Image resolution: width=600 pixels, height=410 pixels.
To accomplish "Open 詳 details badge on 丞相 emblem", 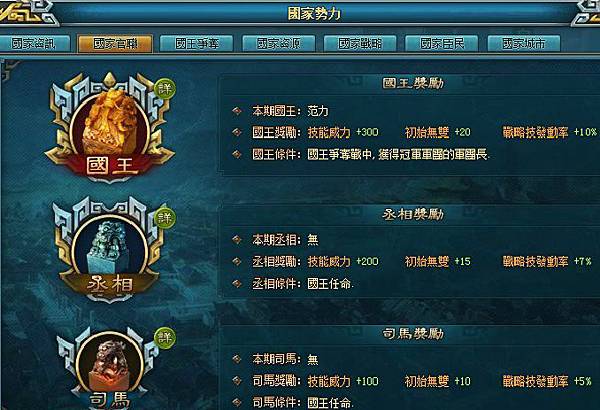I will (x=165, y=218).
